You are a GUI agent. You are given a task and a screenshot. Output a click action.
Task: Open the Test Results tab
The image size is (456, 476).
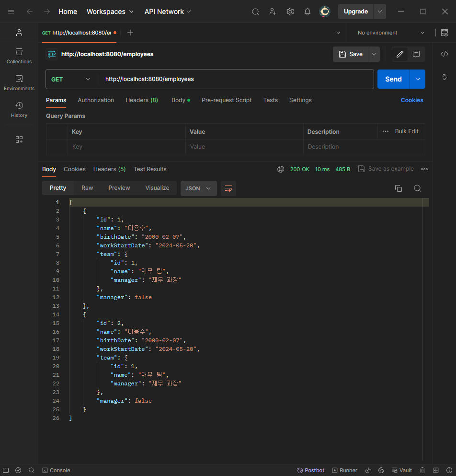click(150, 169)
